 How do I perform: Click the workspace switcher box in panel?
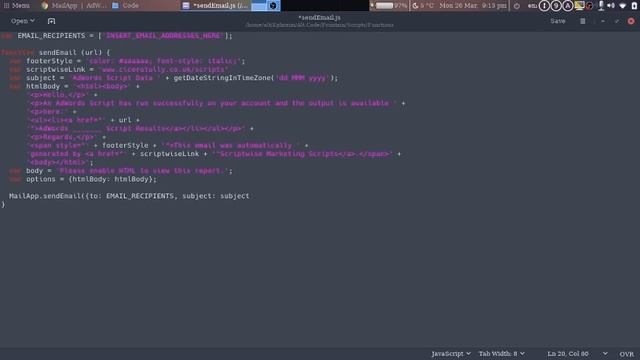pos(259,6)
